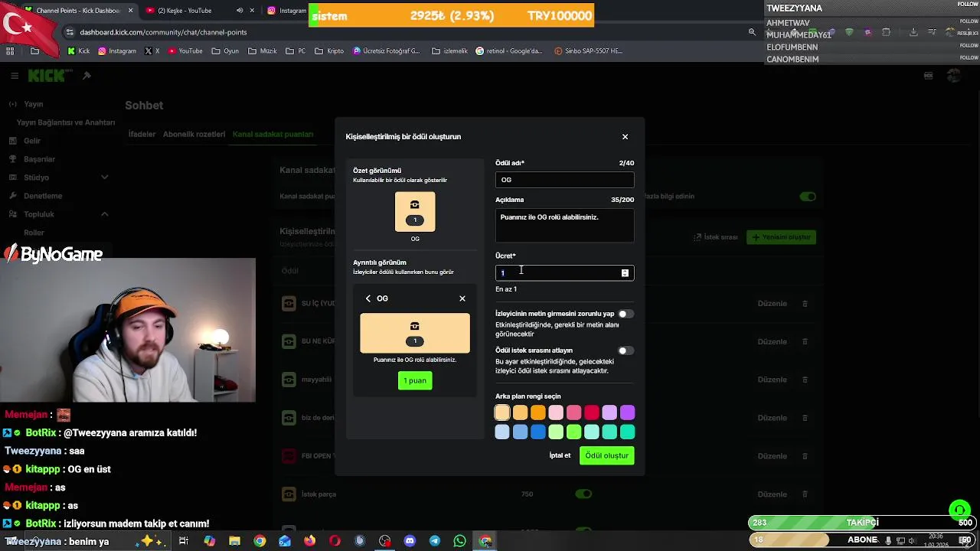The height and width of the screenshot is (551, 980).
Task: Select the light peach background color swatch
Action: point(502,412)
